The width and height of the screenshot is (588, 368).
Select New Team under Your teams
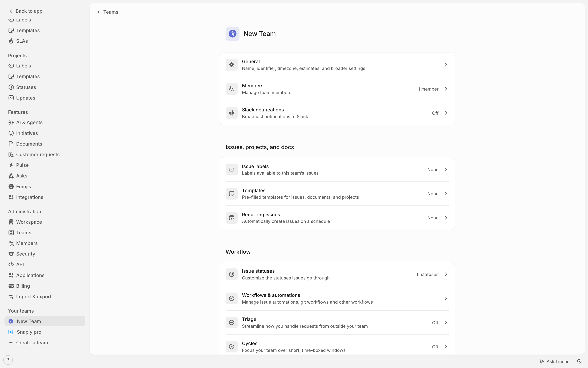click(45, 321)
